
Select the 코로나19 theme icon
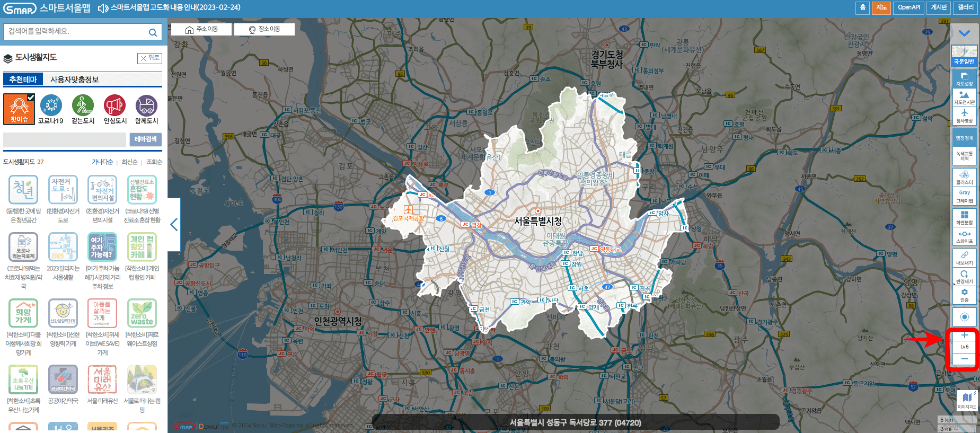point(51,109)
